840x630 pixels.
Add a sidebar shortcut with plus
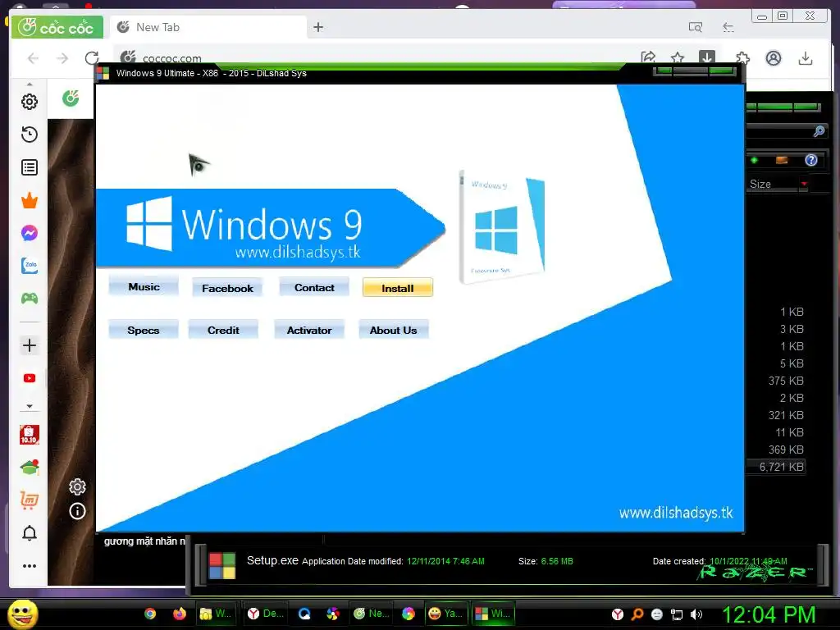(30, 345)
